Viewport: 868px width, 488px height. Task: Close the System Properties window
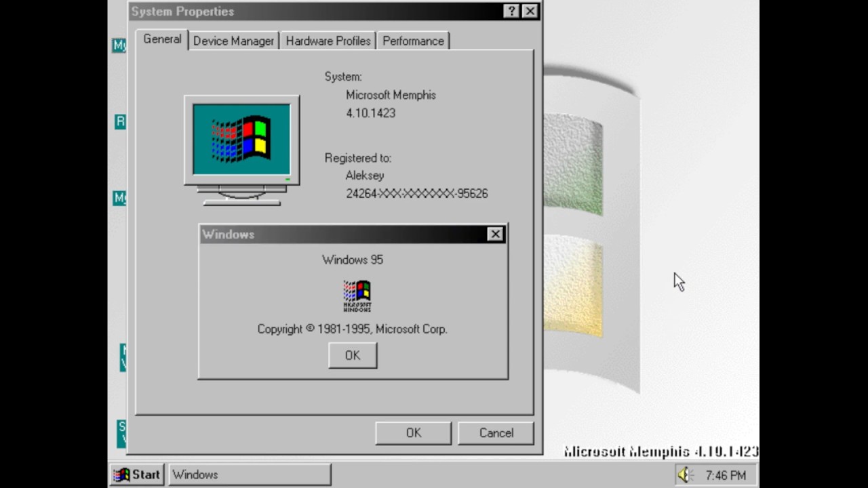(x=530, y=11)
